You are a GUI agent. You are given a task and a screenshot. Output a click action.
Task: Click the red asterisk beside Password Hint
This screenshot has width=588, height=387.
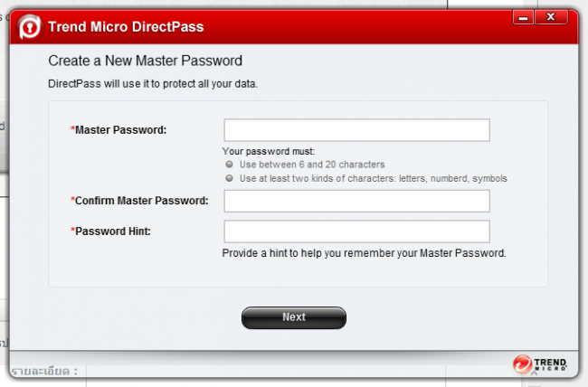pyautogui.click(x=72, y=231)
